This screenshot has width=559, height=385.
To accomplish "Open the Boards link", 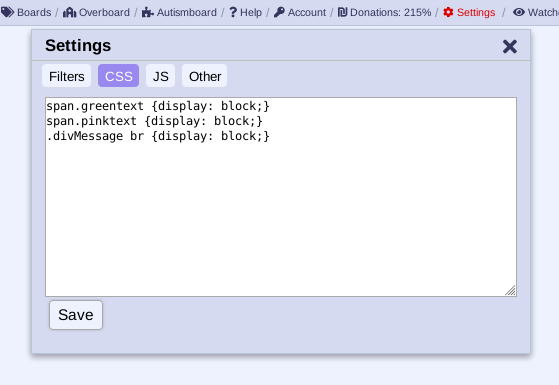I will coord(34,12).
